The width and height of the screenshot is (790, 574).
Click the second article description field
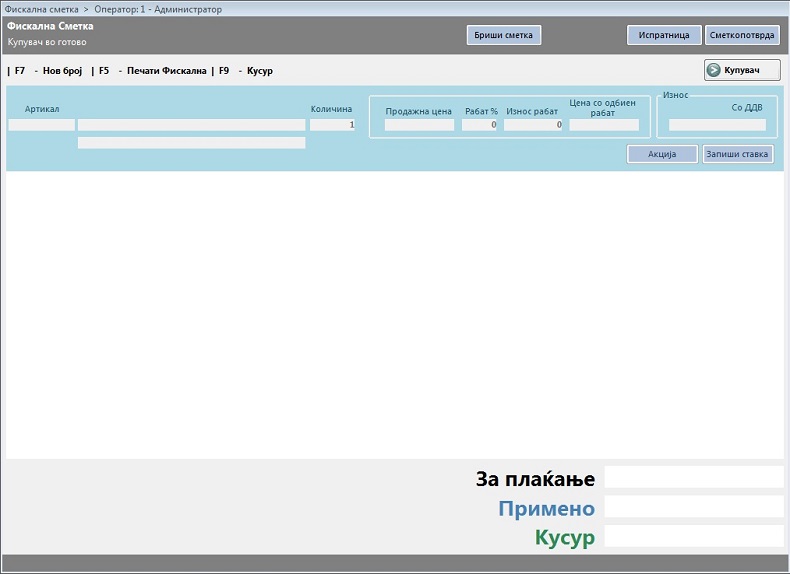[x=191, y=143]
